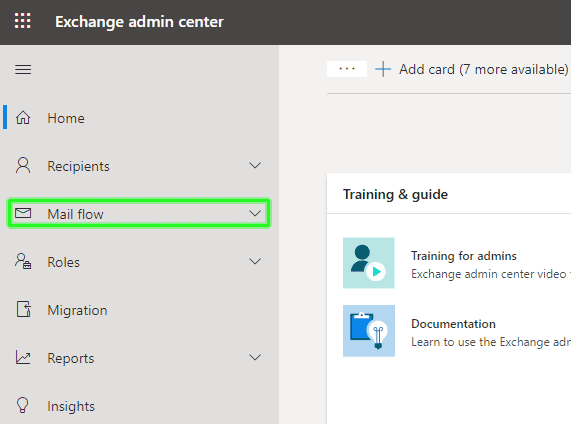The width and height of the screenshot is (571, 424).
Task: Click Add card plus button
Action: coord(472,69)
